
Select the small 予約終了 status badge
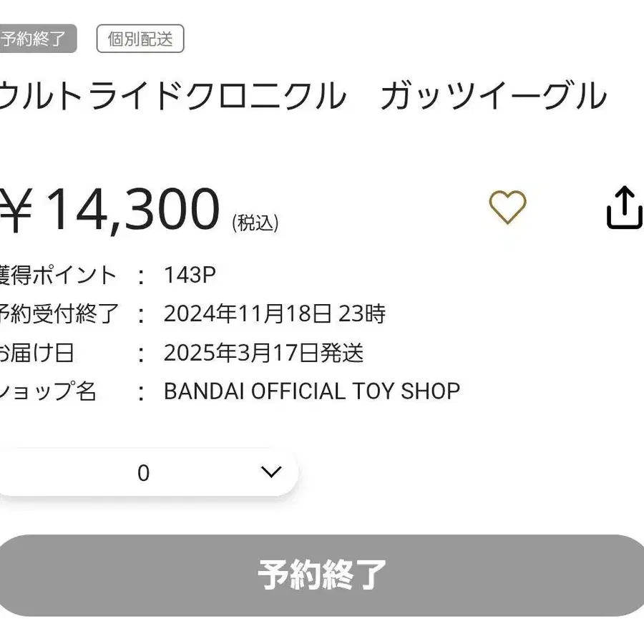(x=38, y=39)
